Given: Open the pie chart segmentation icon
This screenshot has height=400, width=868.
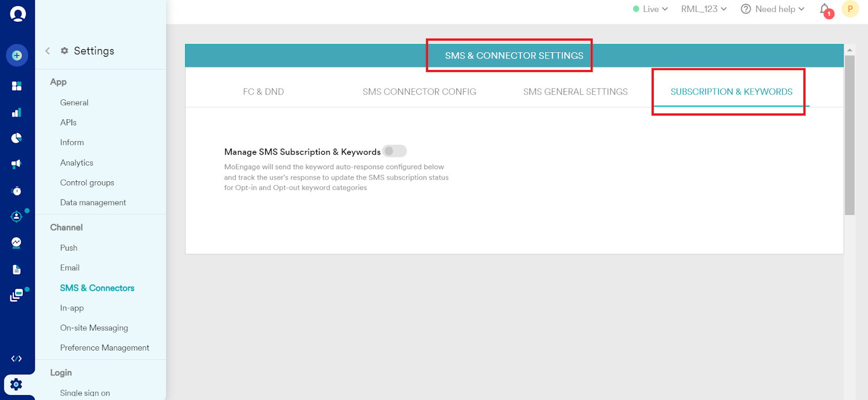Looking at the screenshot, I should 17,138.
